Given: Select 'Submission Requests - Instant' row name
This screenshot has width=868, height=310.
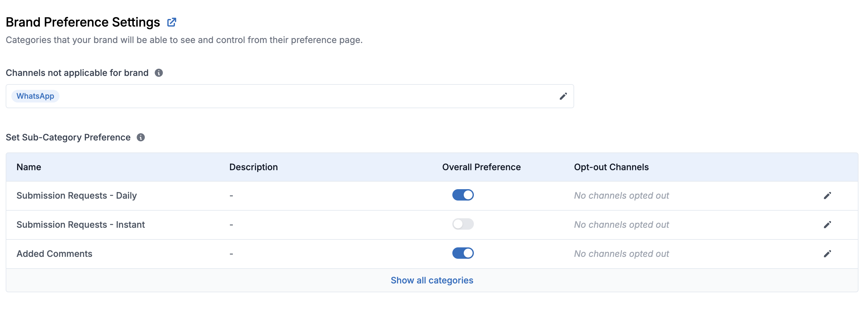Looking at the screenshot, I should point(81,225).
